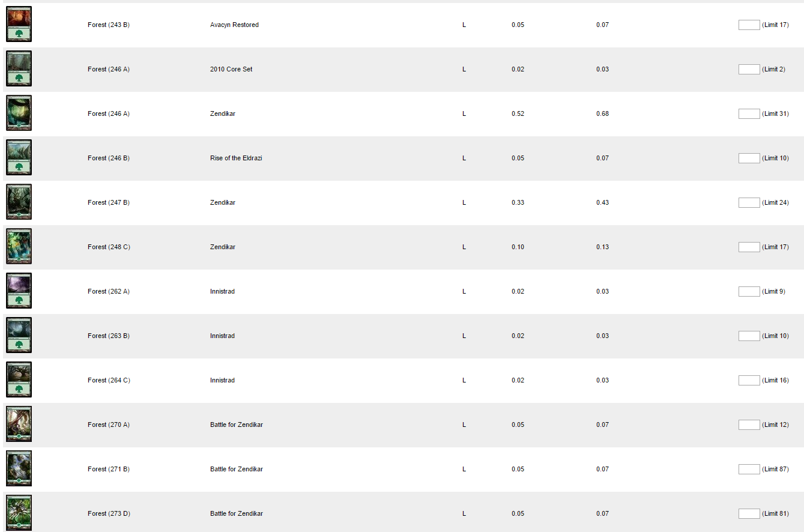Open the Forest (264 C) Innistrad card thumbnail
This screenshot has width=804, height=532.
point(19,380)
